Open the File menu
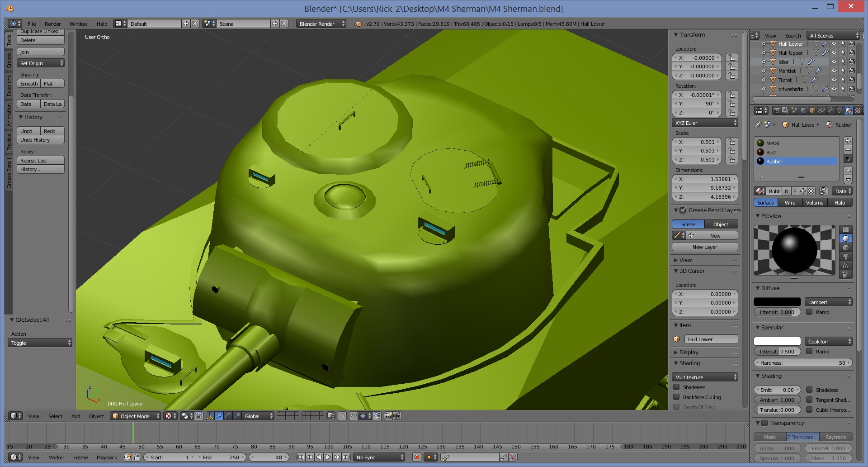 [x=32, y=24]
